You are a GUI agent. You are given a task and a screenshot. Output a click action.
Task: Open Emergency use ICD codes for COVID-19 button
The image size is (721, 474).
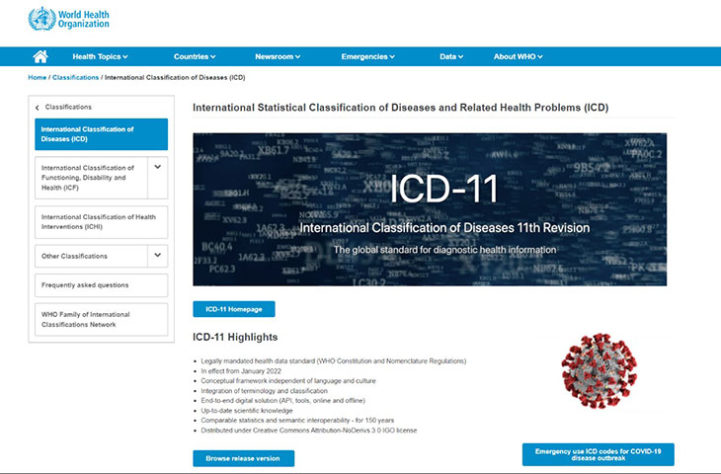tap(598, 455)
